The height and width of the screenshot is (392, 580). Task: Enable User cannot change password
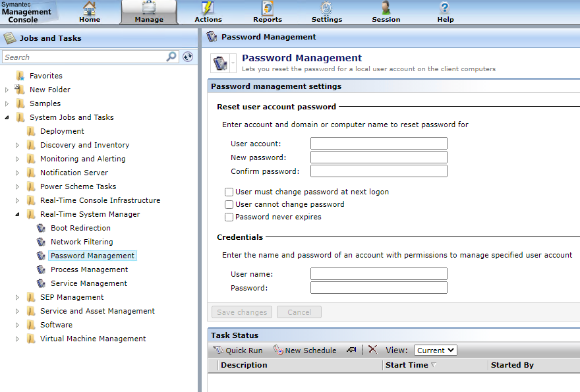point(229,204)
